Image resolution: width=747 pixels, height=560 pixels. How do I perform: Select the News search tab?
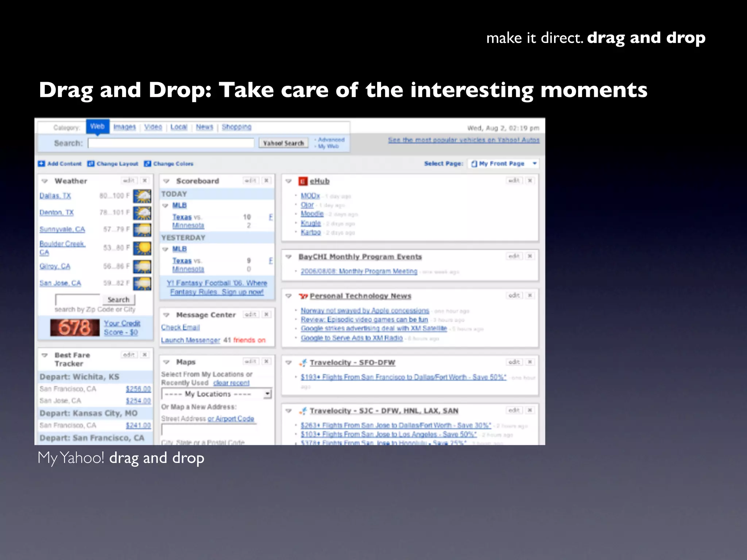(x=204, y=127)
